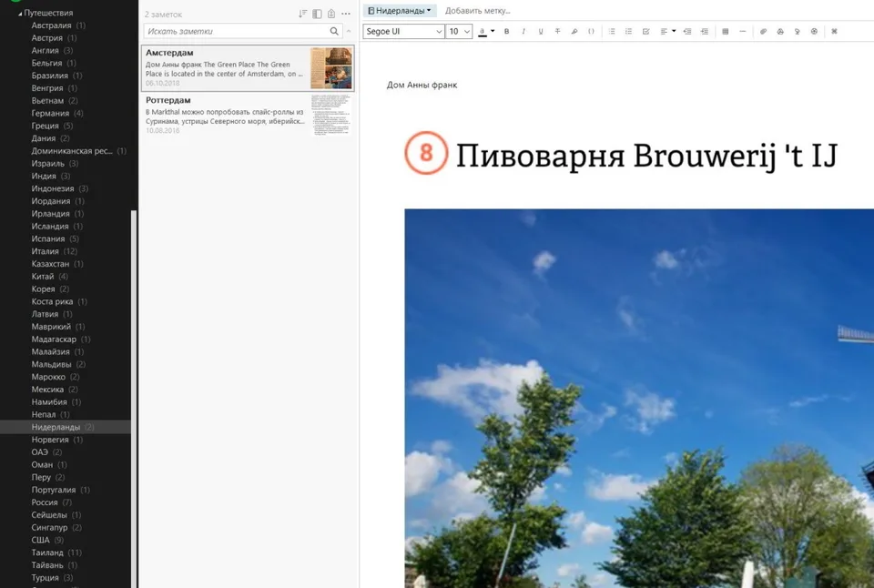This screenshot has width=874, height=588.
Task: Toggle code block formatting
Action: 592,31
